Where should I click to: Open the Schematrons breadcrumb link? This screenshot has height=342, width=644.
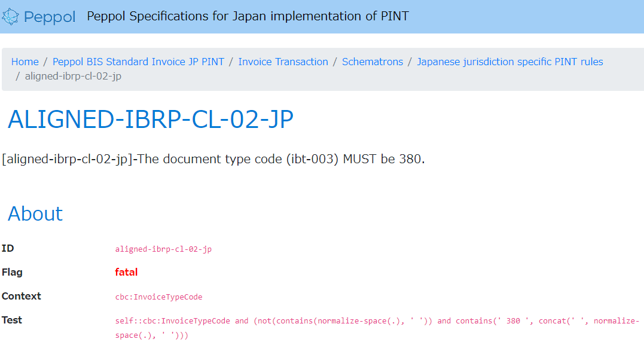[373, 62]
